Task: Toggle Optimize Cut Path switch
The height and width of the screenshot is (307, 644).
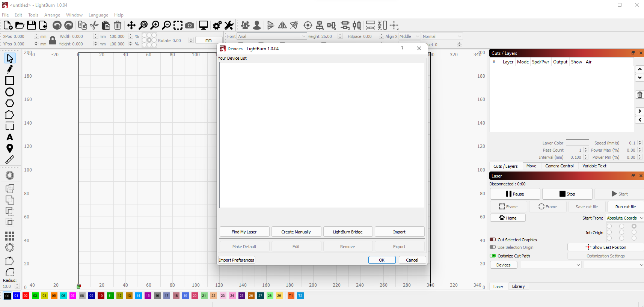Action: tap(493, 256)
